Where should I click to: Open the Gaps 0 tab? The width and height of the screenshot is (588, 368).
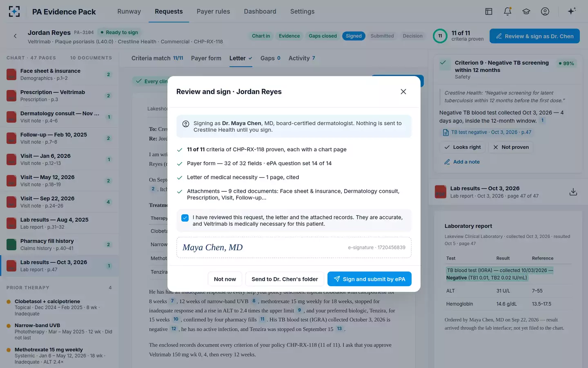coord(270,58)
